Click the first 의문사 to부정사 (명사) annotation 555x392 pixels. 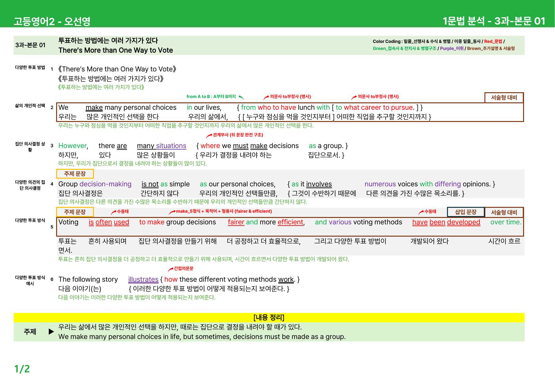290,97
